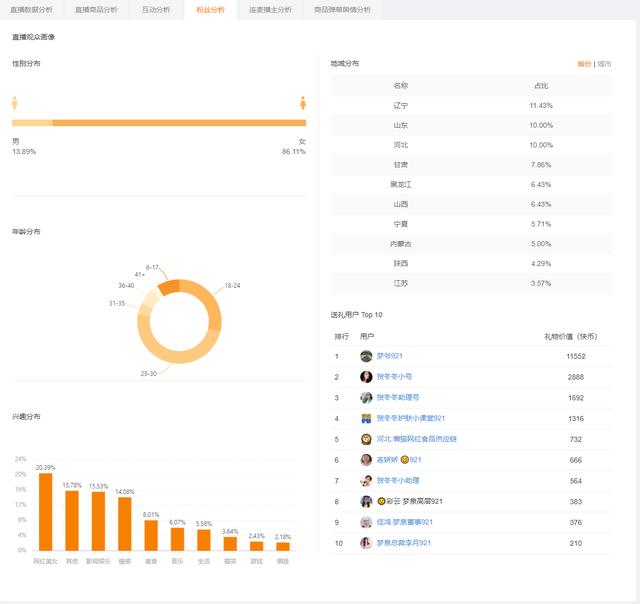Image resolution: width=640 pixels, height=604 pixels.
Task: Click avatar of the rank 5 user
Action: point(366,439)
